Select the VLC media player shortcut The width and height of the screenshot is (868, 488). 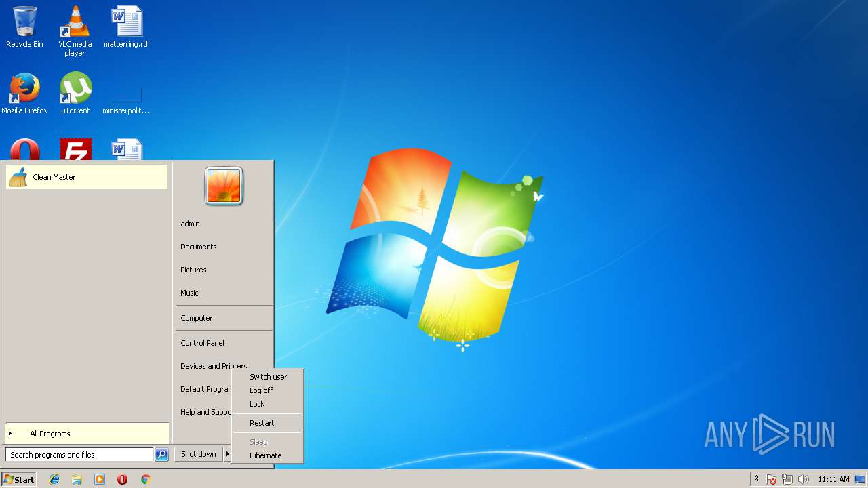(75, 30)
